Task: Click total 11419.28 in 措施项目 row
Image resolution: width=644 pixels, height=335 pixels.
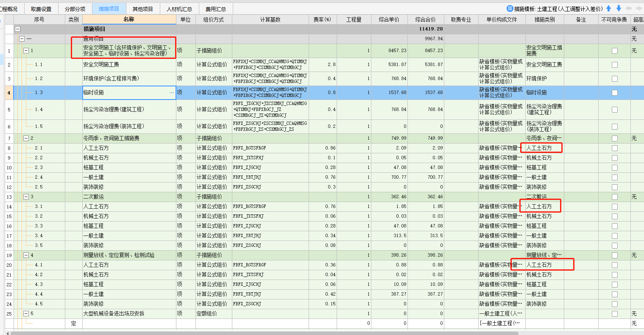Action: pyautogui.click(x=426, y=29)
